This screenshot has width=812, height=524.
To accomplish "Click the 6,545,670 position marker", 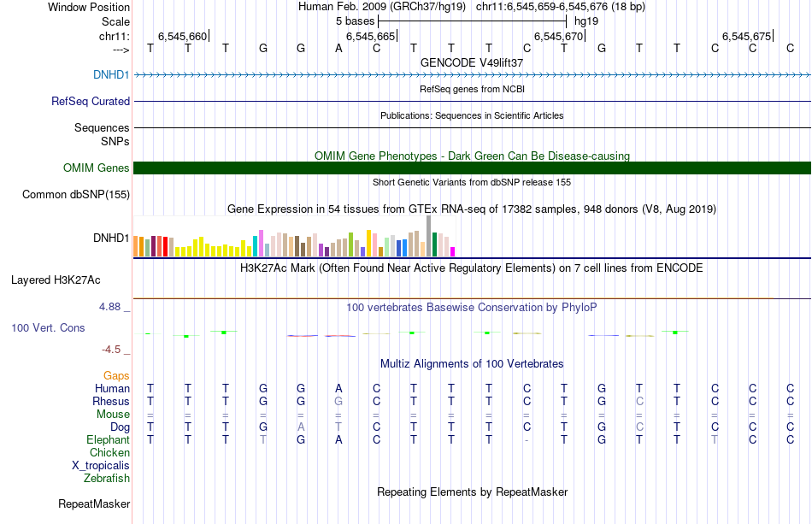I will (558, 36).
